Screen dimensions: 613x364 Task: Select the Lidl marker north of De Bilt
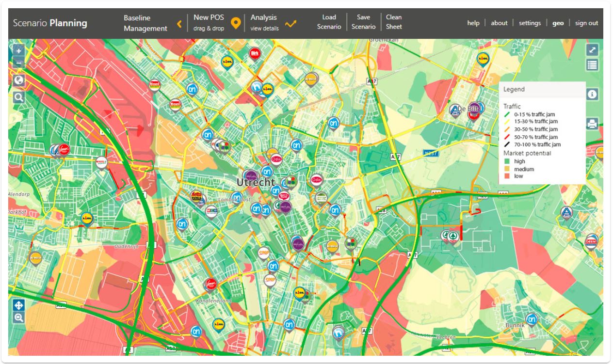pos(483,59)
